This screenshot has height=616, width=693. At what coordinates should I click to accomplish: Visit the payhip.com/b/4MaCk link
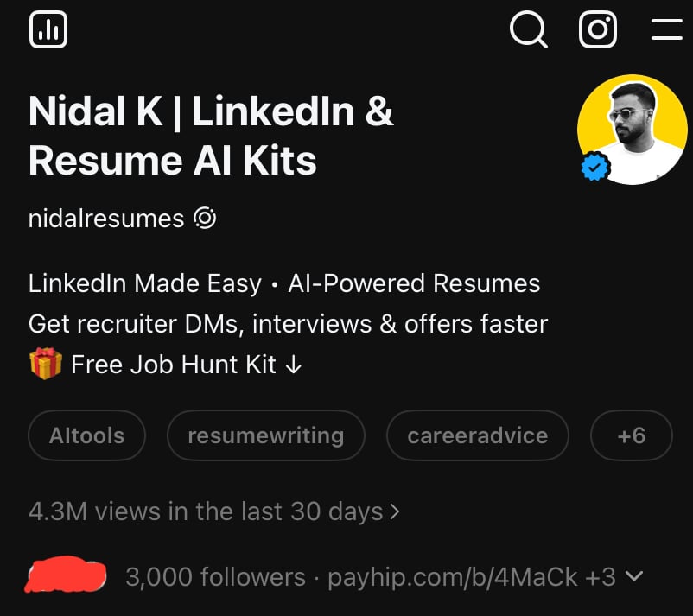[452, 576]
